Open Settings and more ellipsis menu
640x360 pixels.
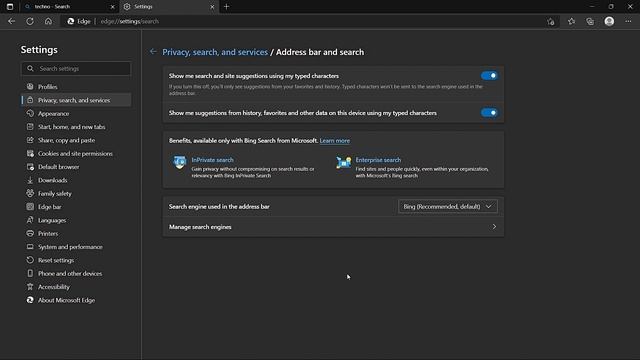[x=628, y=21]
